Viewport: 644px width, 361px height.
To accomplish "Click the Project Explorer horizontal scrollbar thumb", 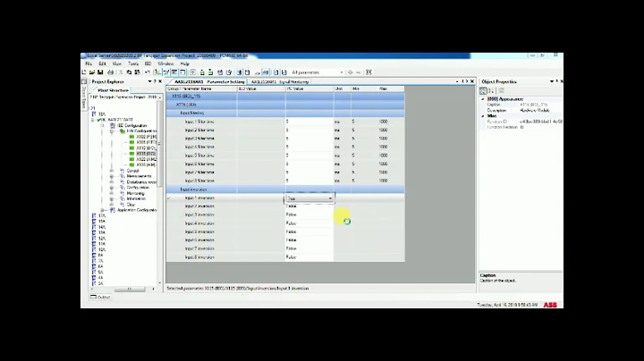I will [x=130, y=289].
